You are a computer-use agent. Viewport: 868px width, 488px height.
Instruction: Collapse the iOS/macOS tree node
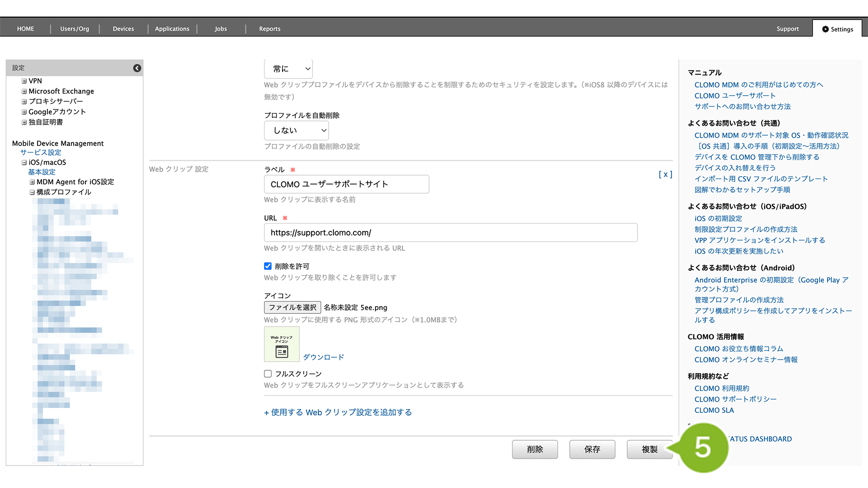(24, 163)
